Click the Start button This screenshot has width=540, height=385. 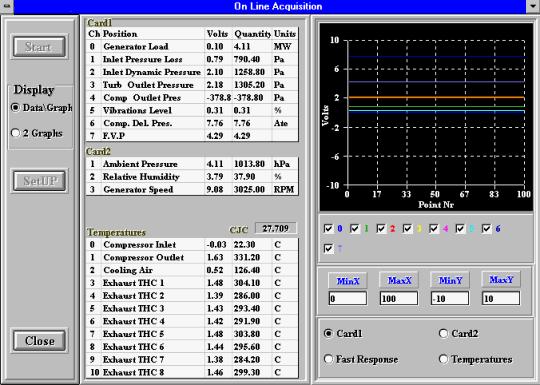[x=39, y=46]
